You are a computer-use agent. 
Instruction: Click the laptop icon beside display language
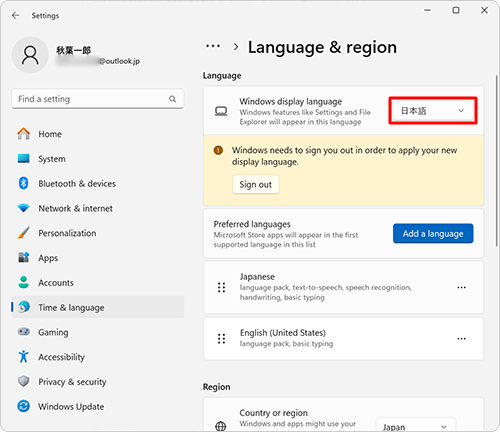click(221, 111)
